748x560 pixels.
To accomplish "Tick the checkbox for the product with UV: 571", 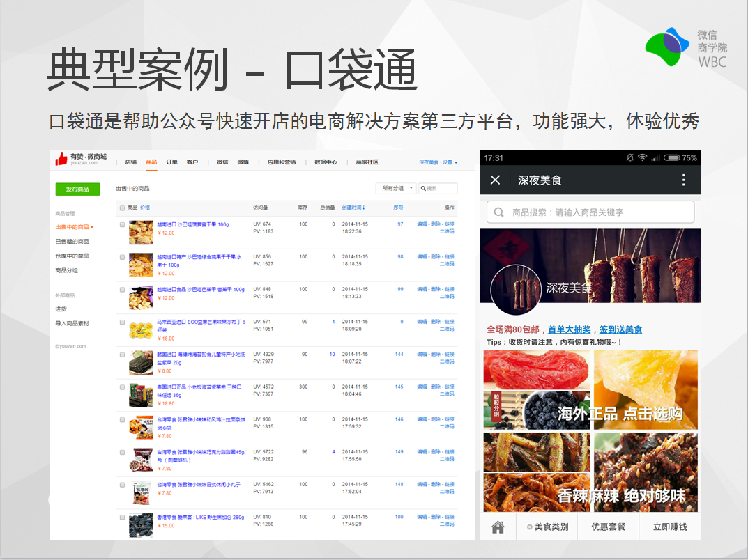I will [122, 322].
